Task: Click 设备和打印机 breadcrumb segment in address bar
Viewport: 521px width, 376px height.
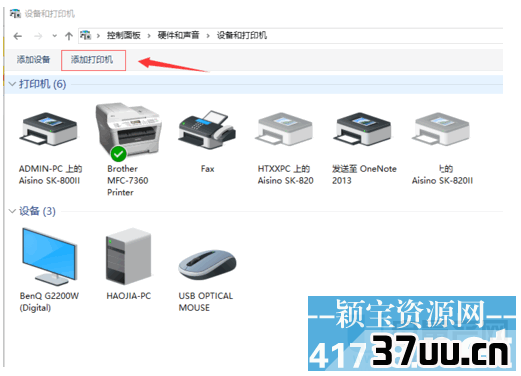Action: click(x=242, y=35)
